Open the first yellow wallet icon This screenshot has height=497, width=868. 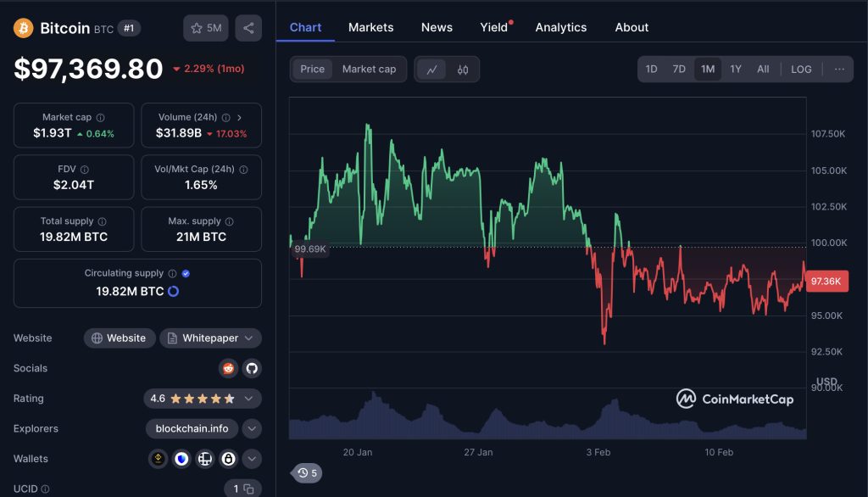(x=159, y=459)
